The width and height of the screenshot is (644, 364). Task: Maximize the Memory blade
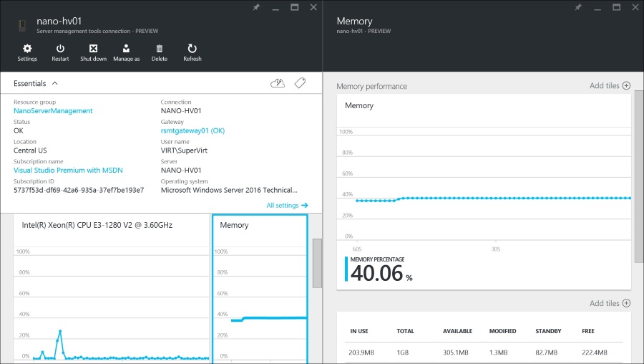[x=617, y=7]
